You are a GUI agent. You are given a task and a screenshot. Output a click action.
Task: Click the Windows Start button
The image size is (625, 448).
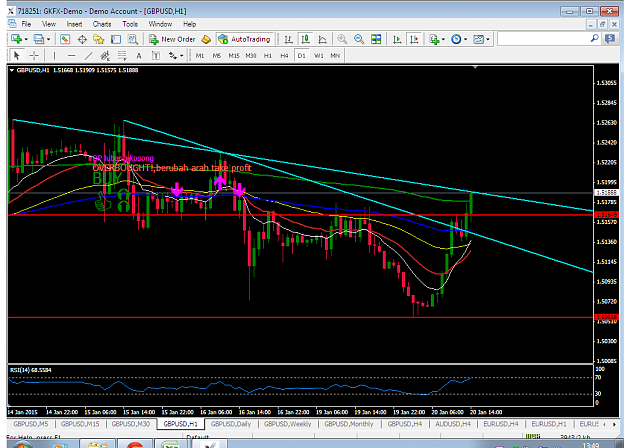(x=22, y=445)
